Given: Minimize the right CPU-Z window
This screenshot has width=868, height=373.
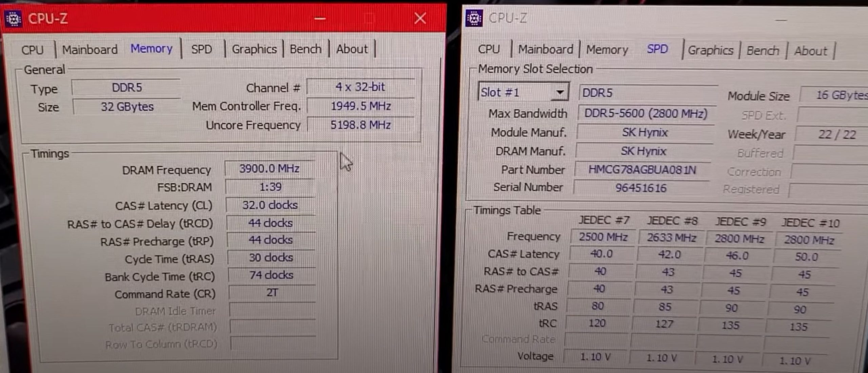Looking at the screenshot, I should (781, 20).
